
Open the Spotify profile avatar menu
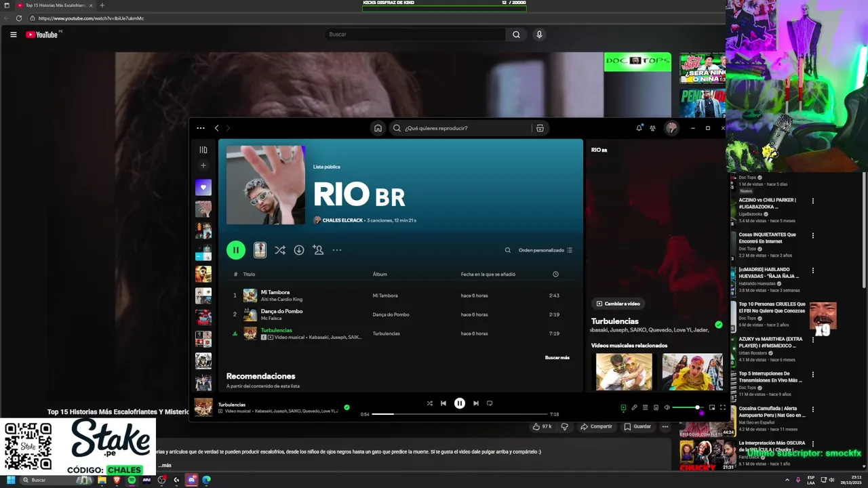click(671, 128)
